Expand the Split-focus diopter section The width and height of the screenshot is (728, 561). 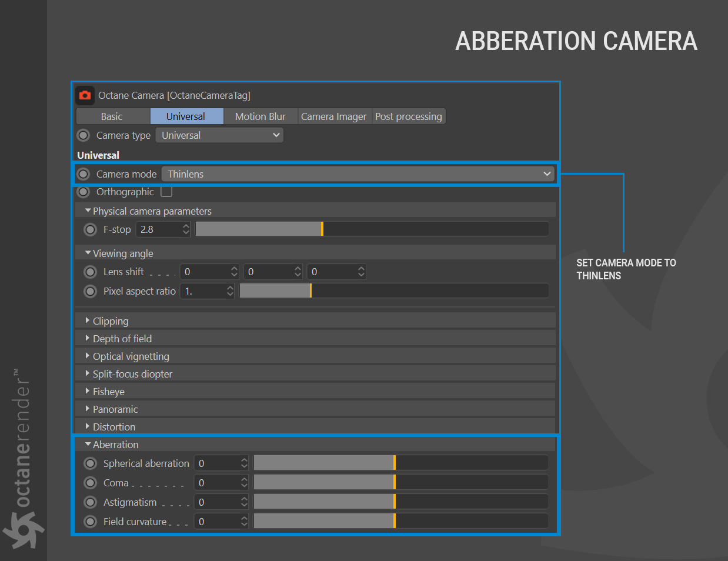pyautogui.click(x=315, y=373)
